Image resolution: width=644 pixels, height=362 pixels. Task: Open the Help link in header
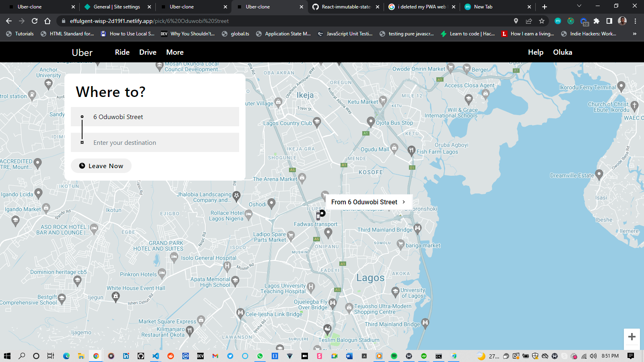tap(536, 52)
